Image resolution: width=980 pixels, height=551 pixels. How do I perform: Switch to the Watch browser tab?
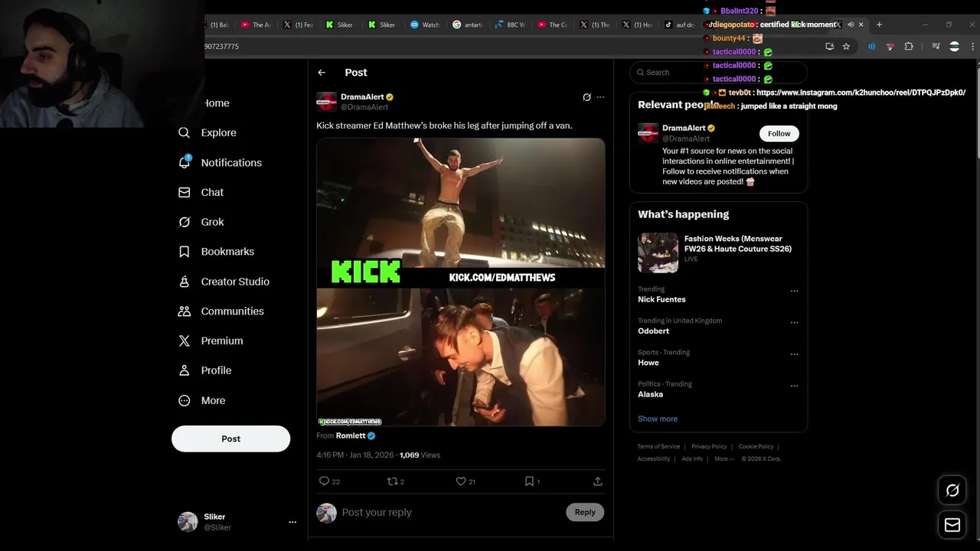tap(425, 24)
